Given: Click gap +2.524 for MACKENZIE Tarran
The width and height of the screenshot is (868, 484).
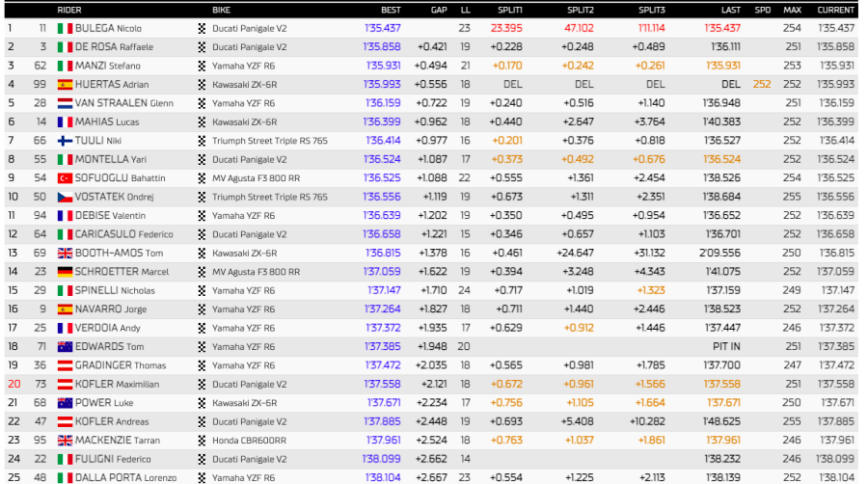Looking at the screenshot, I should [x=432, y=441].
